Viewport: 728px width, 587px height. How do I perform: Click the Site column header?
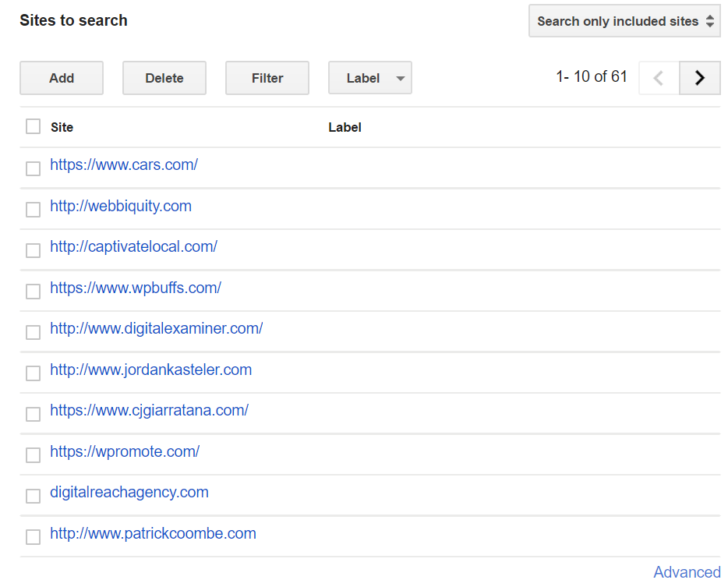(62, 127)
